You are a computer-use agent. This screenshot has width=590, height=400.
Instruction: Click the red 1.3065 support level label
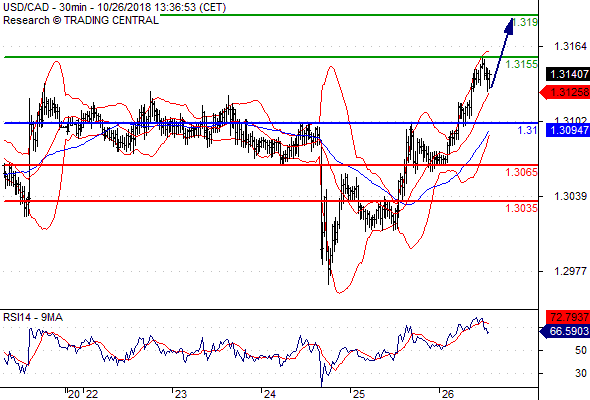click(x=522, y=172)
